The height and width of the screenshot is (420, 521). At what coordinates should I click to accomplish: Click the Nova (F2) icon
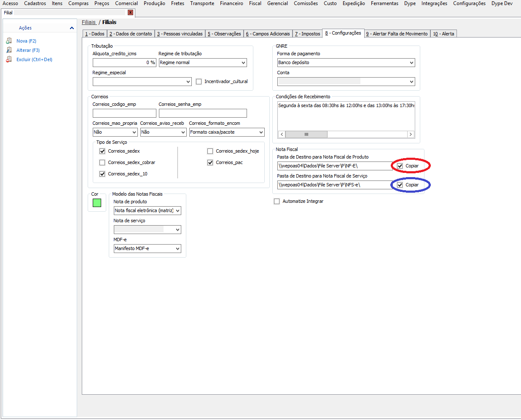[x=9, y=41]
